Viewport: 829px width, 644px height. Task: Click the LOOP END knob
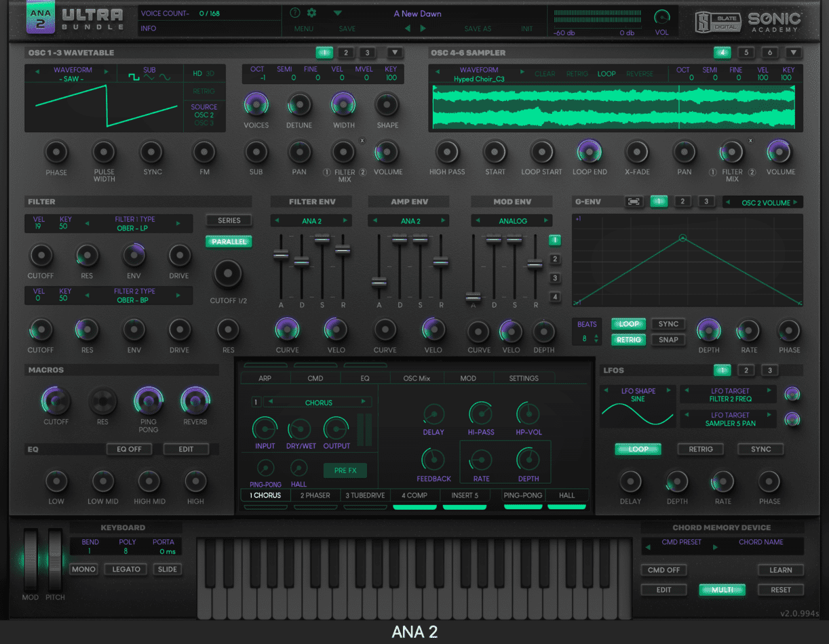(x=590, y=152)
